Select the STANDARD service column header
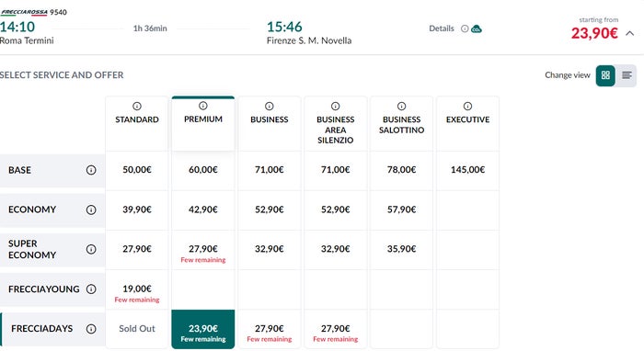This screenshot has width=644, height=351. click(x=137, y=123)
